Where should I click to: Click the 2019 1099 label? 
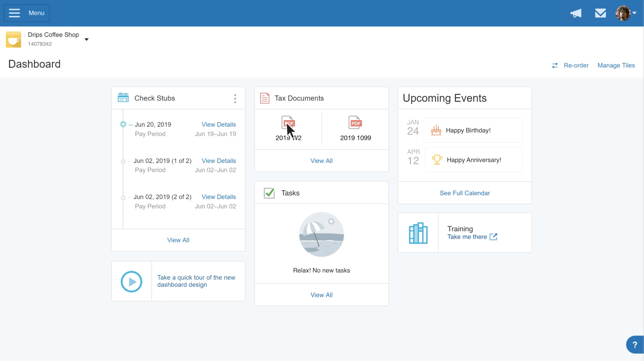356,138
